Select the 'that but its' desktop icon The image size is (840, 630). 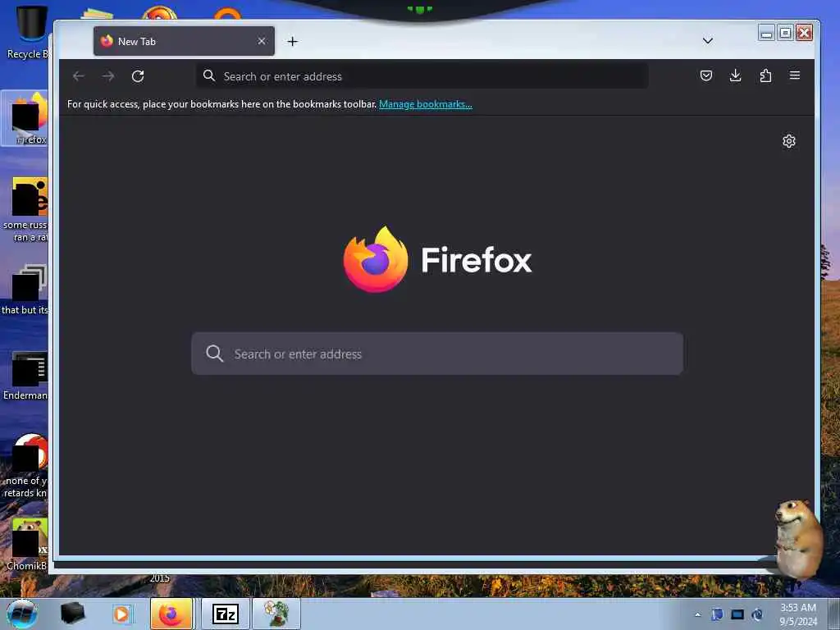pyautogui.click(x=25, y=290)
